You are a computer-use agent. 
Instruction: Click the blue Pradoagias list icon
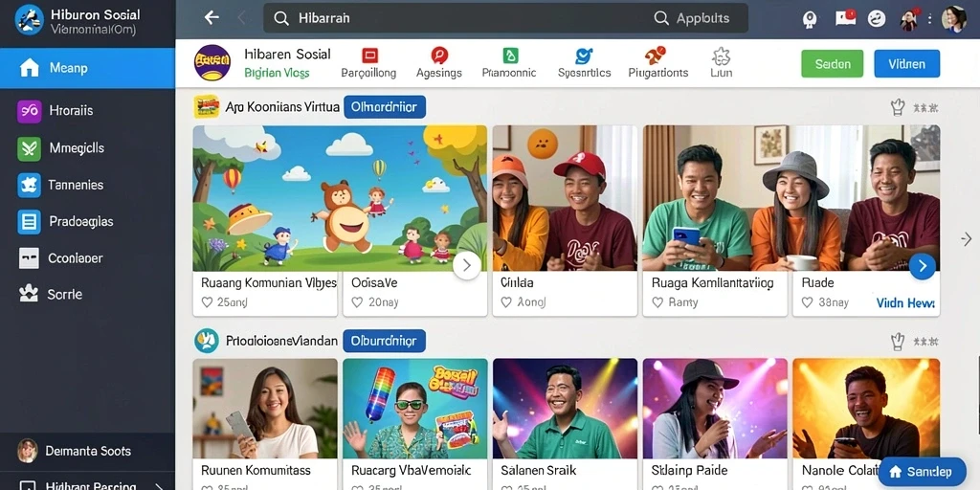tap(29, 222)
